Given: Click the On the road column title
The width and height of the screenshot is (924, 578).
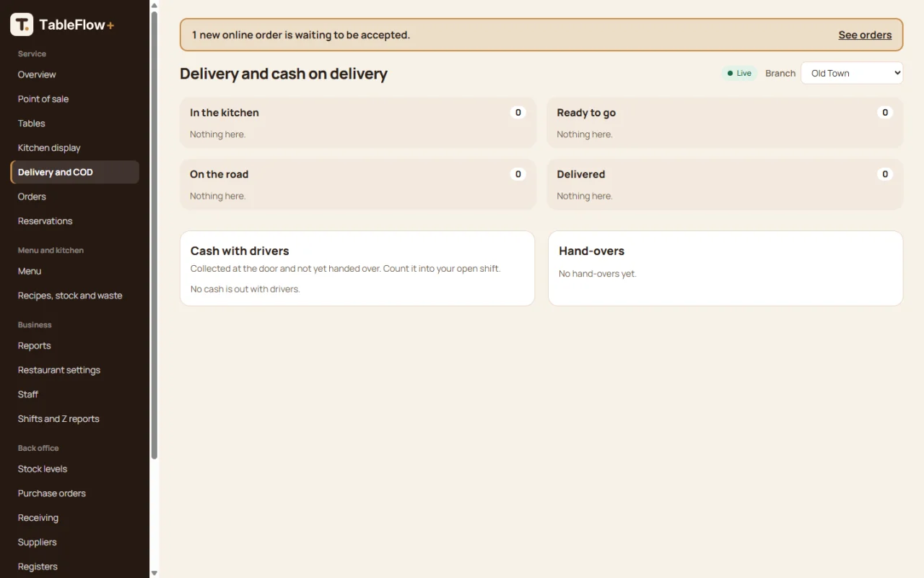Looking at the screenshot, I should click(219, 174).
